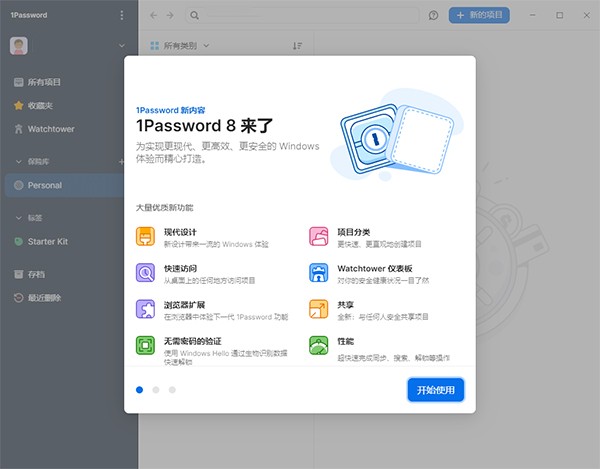The height and width of the screenshot is (469, 600).
Task: Go to the second page indicator dot
Action: (x=156, y=390)
